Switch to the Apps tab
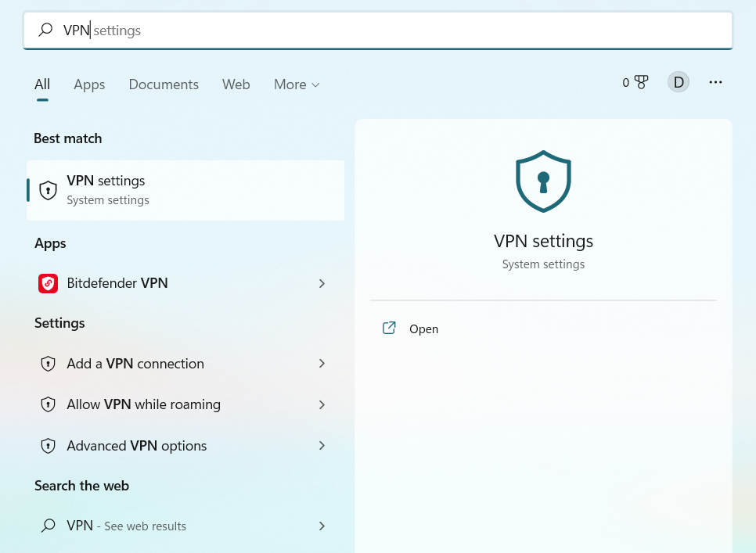 click(89, 84)
